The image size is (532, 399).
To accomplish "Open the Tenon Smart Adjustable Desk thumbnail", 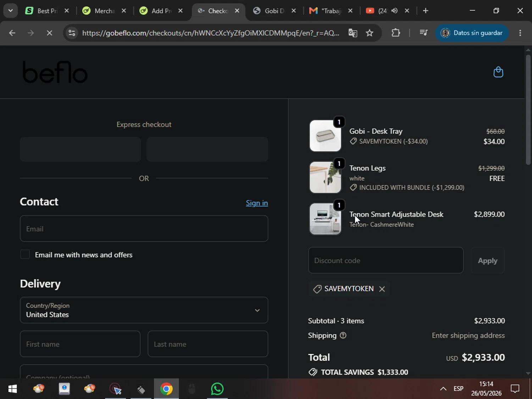I will coord(325,219).
